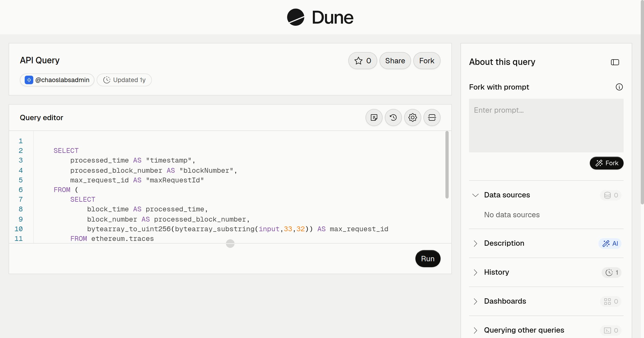Click the query editor vertical scrollbar
Screen dimensions: 644x338
pyautogui.click(x=447, y=165)
